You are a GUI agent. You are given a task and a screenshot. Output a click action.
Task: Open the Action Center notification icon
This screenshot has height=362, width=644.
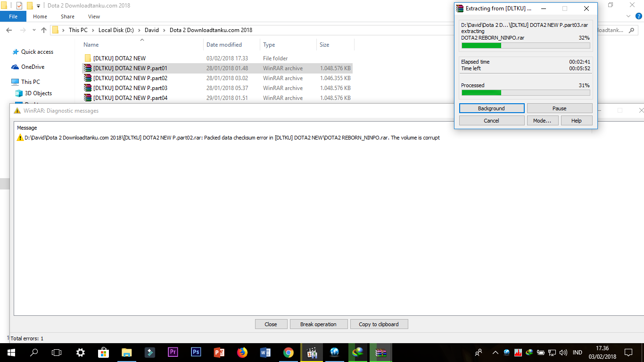click(628, 353)
